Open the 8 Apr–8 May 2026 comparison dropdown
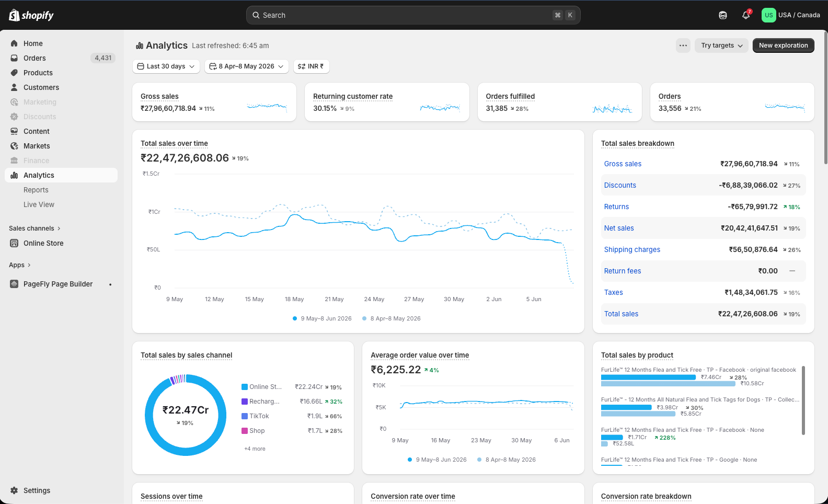 pos(247,66)
